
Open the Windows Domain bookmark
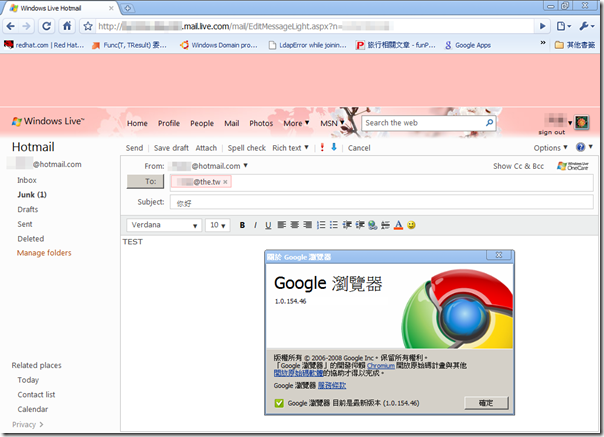point(219,45)
